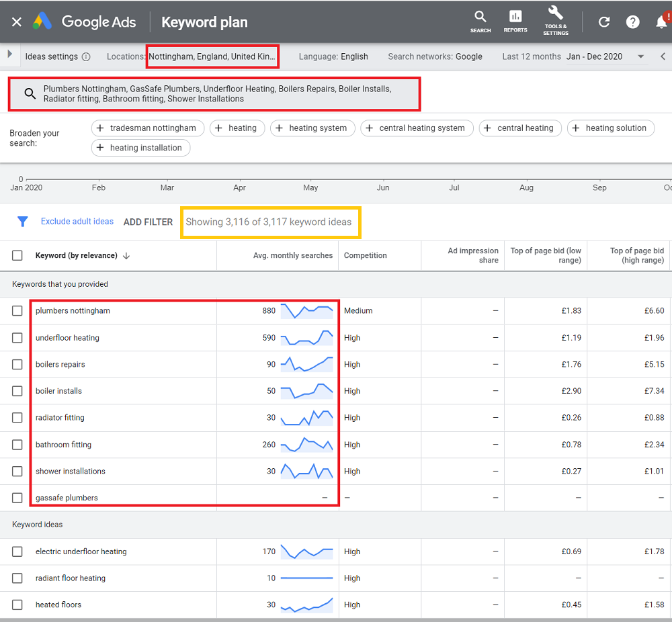
Task: Add 'central heating' suggestion chip
Action: click(x=520, y=128)
